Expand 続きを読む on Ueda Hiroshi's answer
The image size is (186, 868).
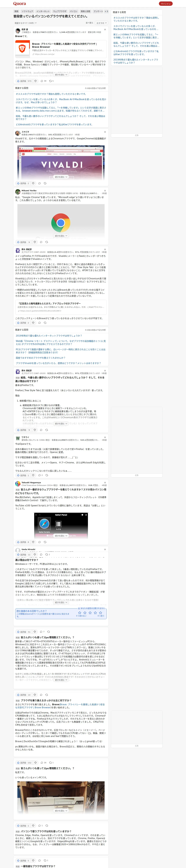[61, 603]
